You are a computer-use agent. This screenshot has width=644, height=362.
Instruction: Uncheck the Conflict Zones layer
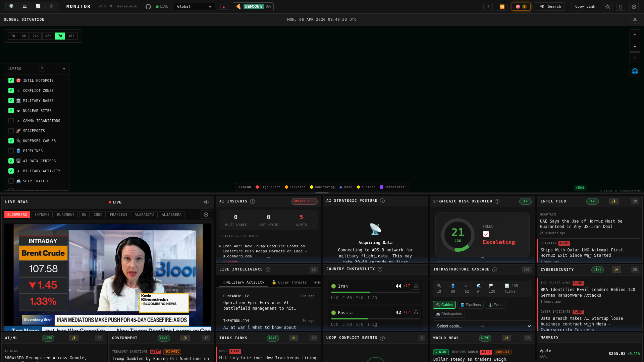[x=11, y=90]
